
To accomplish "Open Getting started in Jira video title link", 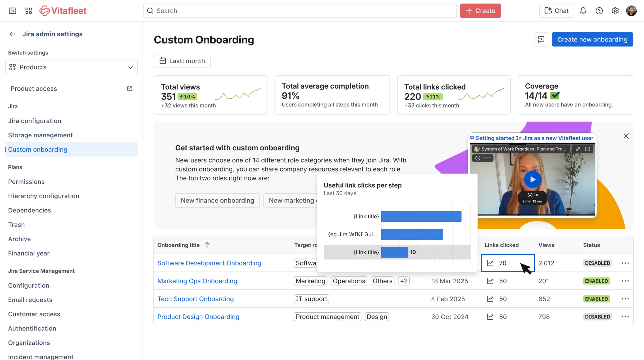I will (534, 138).
